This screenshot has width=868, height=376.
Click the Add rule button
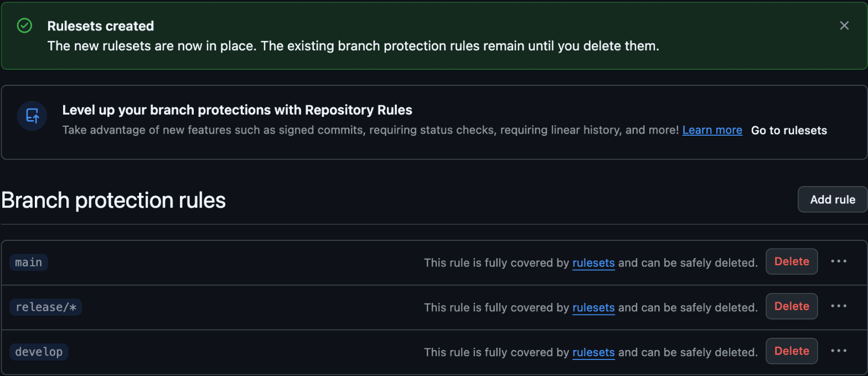(x=833, y=199)
